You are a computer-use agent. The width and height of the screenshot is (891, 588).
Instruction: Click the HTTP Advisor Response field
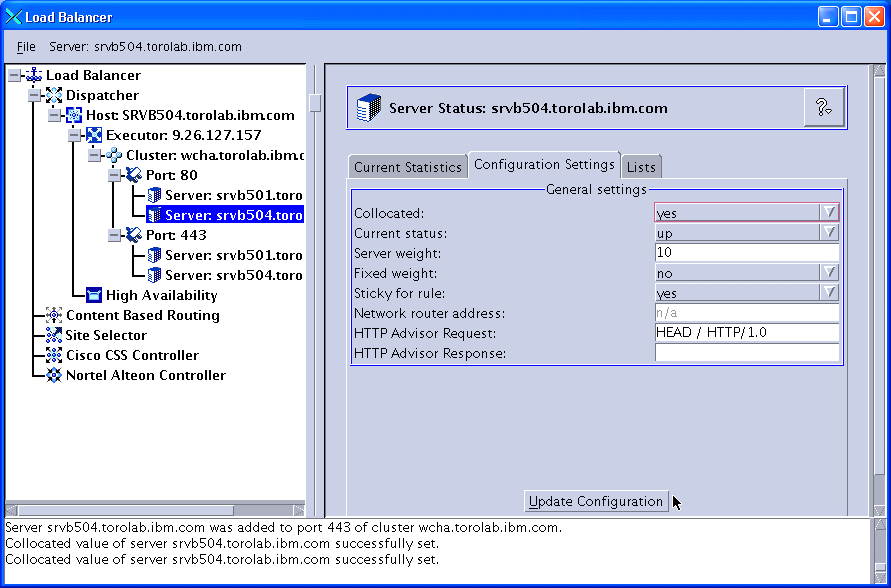(747, 353)
